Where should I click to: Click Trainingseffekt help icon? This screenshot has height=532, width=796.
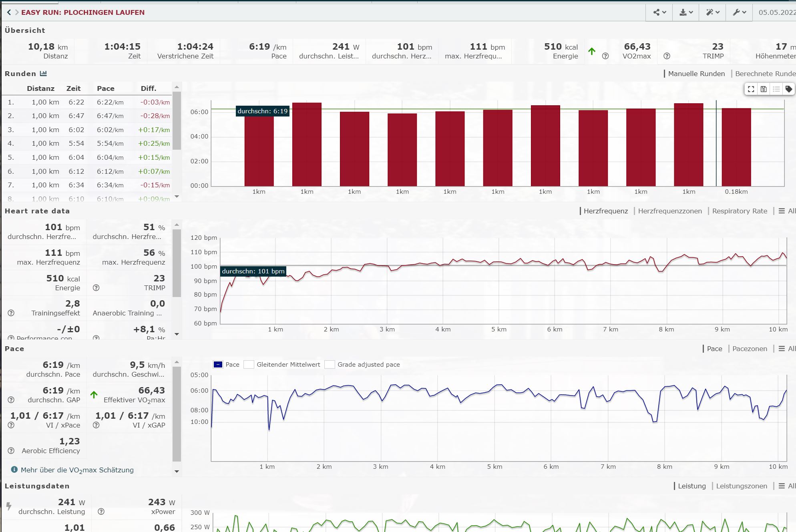(11, 313)
